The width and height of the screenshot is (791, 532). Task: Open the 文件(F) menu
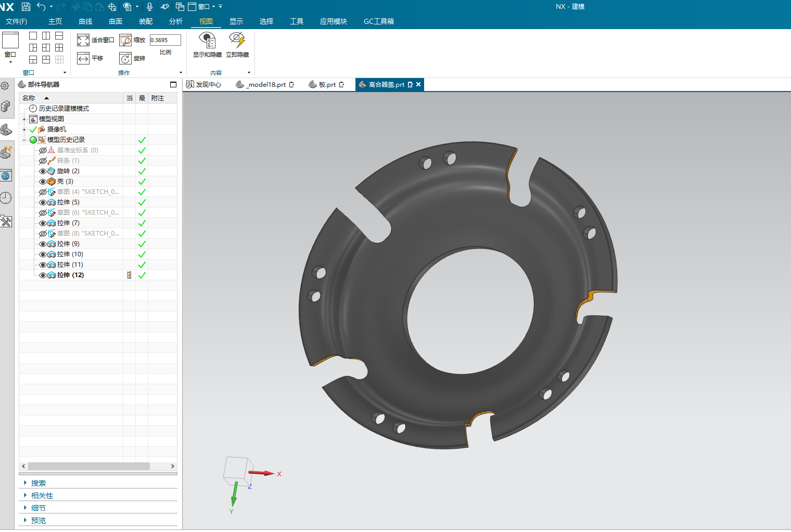[x=16, y=21]
